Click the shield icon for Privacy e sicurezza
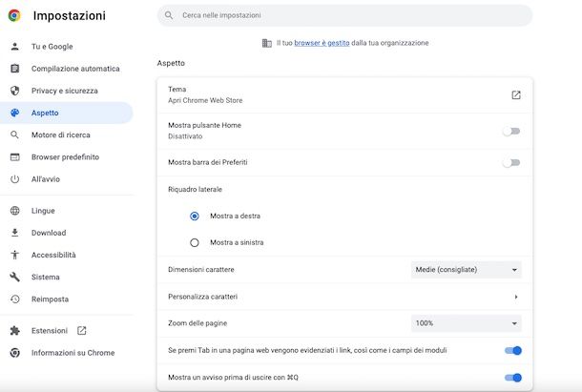Image resolution: width=582 pixels, height=392 pixels. [x=15, y=91]
